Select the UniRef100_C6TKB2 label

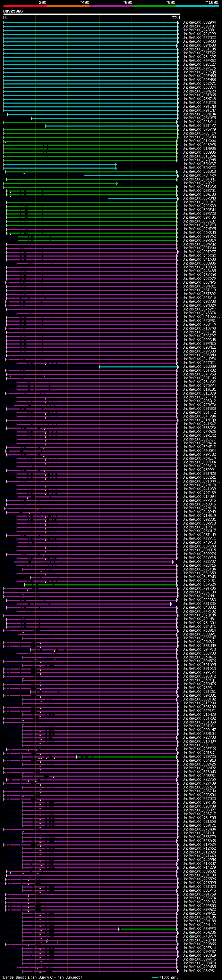(199, 371)
